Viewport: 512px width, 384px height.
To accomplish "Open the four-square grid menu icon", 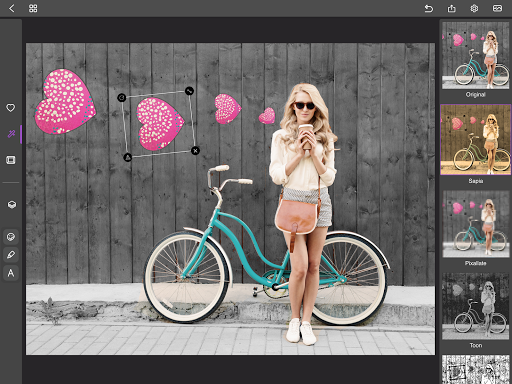I will pos(33,8).
